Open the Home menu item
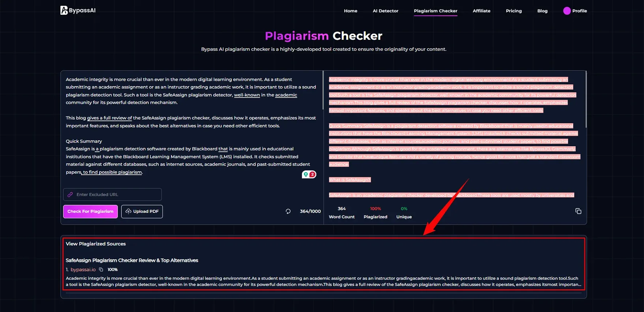This screenshot has height=312, width=644. [351, 11]
